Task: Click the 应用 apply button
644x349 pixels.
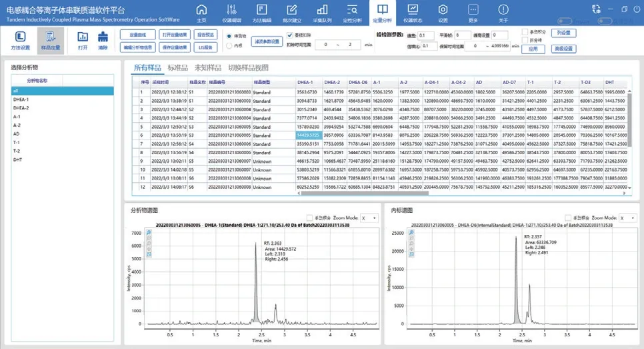Action: 533,49
